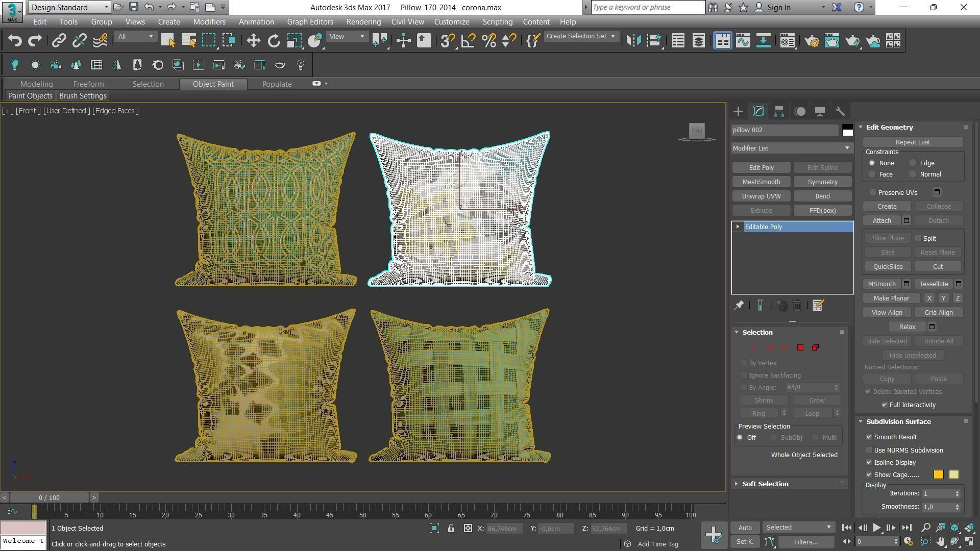
Task: Expand the Editable Poly stack entry
Action: [x=738, y=227]
